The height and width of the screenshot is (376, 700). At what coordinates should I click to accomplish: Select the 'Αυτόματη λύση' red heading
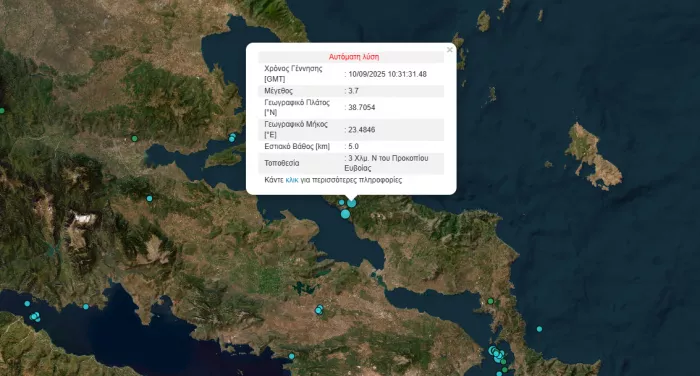(x=354, y=57)
